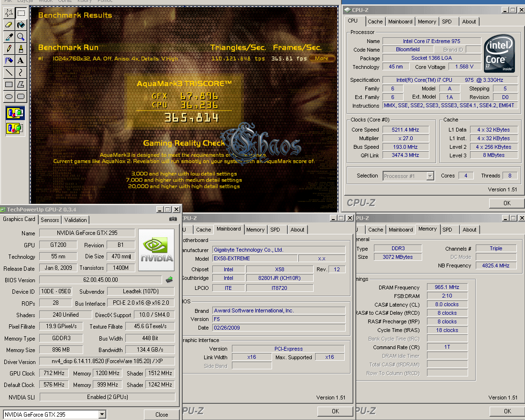Click the CPU-Z title bar icon
The width and height of the screenshot is (525, 420).
coord(348,10)
